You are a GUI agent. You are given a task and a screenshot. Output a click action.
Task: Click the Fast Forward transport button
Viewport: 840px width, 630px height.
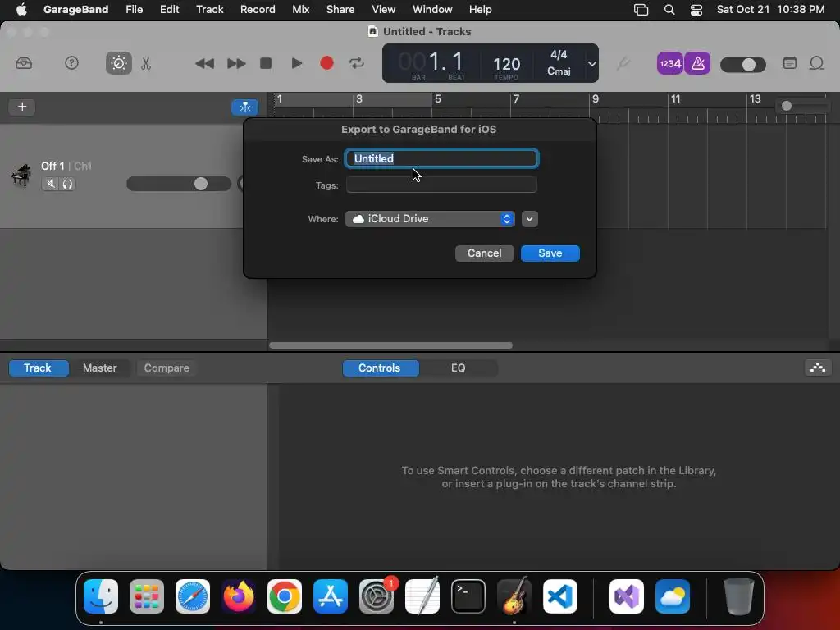coord(235,63)
